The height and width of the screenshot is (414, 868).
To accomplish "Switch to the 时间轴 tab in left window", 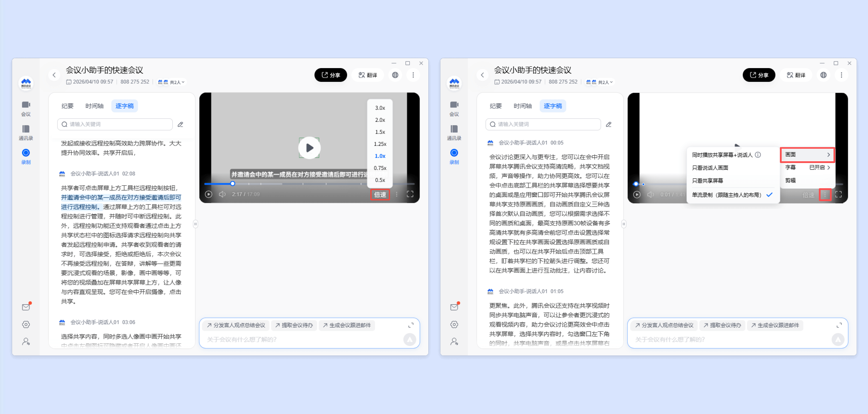I will 94,106.
